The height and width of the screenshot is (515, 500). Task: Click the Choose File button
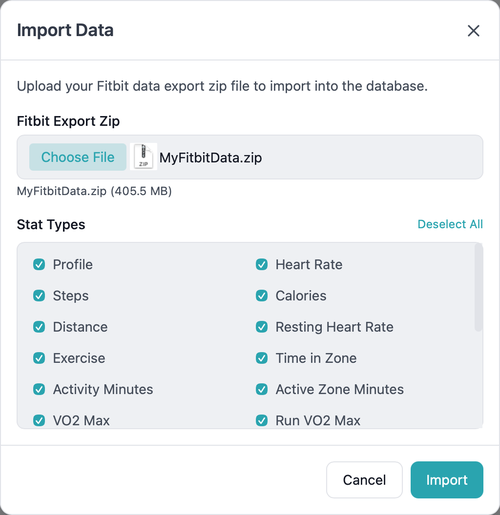[x=78, y=157]
